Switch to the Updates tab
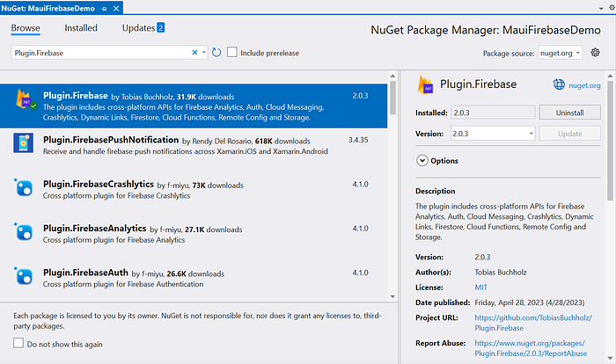616x364 pixels. point(143,28)
